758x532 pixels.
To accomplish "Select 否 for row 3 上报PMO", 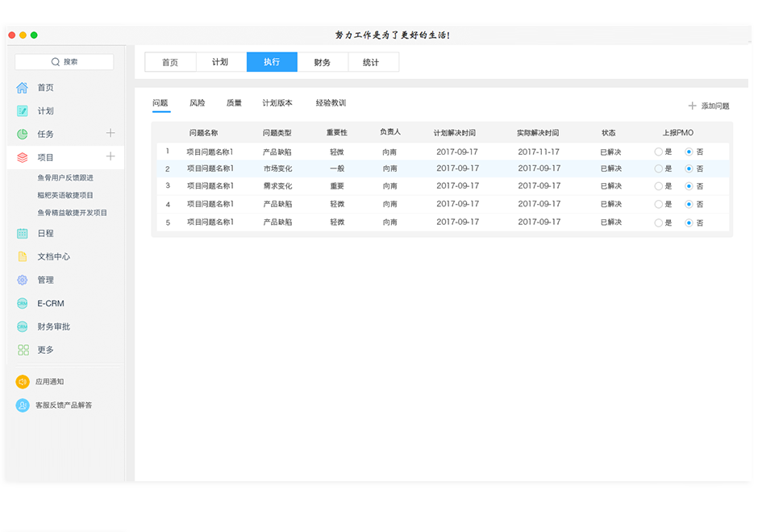I will (689, 186).
